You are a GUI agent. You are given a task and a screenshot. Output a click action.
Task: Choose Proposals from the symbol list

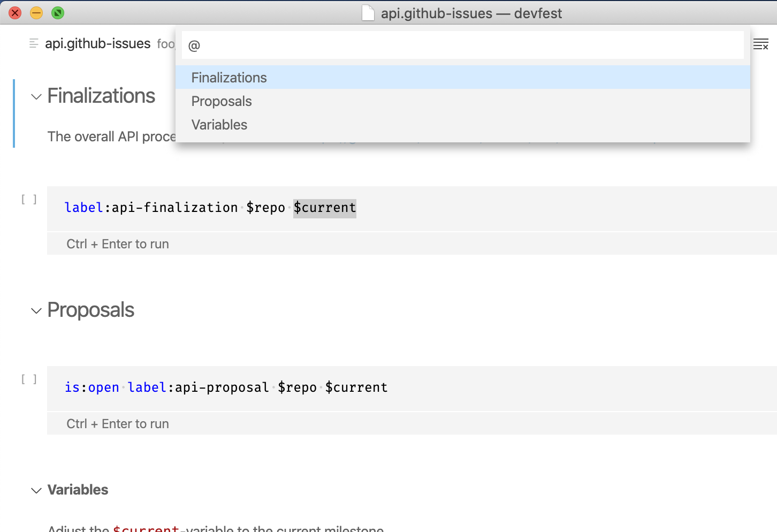(x=463, y=101)
